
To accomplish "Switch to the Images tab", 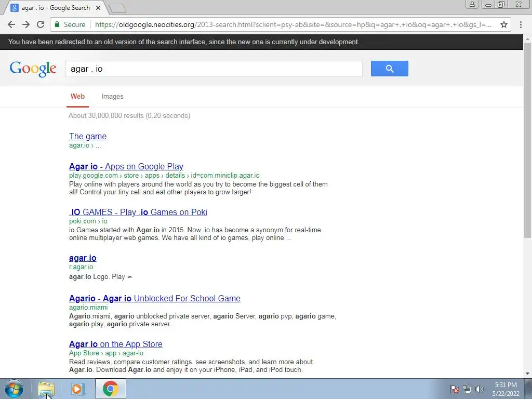I will pos(112,96).
